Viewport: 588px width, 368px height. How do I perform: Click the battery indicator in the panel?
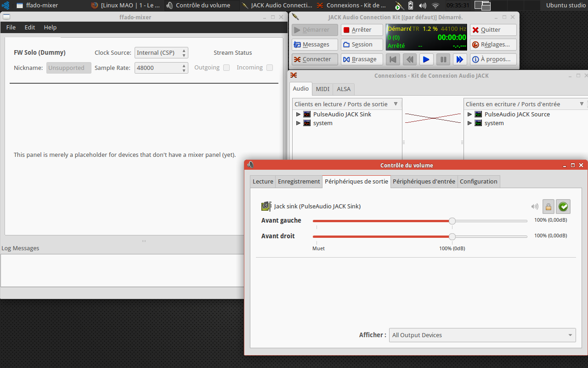coord(411,6)
